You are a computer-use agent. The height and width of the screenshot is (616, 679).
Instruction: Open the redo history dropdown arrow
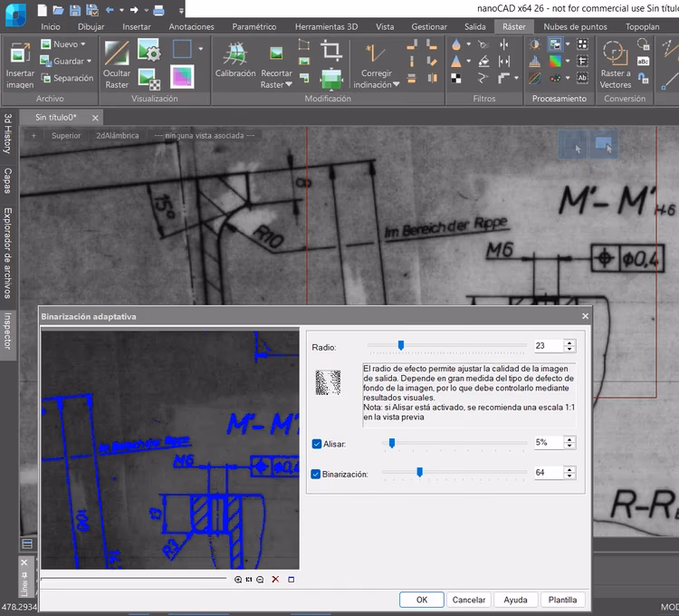tap(147, 10)
